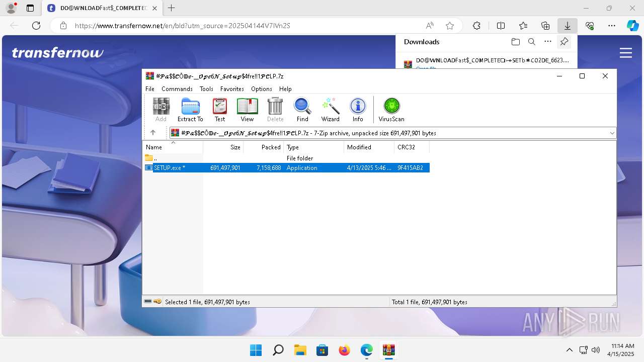This screenshot has width=644, height=362.
Task: Open Split screen icon in Edge
Action: tap(501, 26)
